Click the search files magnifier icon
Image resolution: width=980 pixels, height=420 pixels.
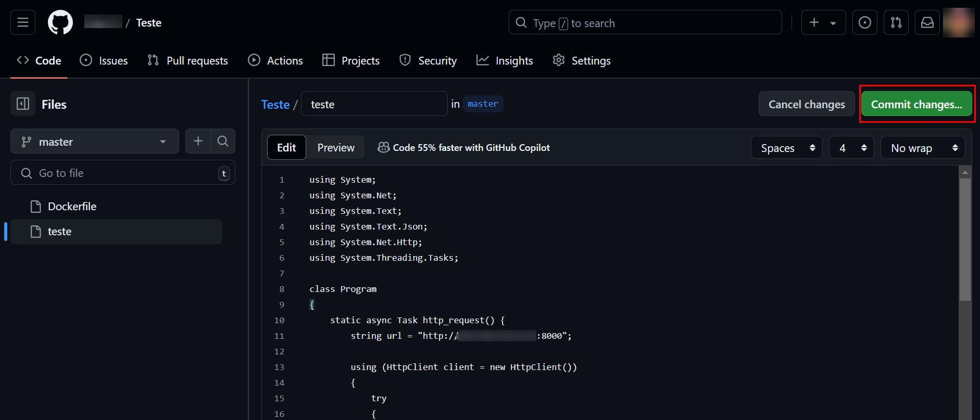223,141
